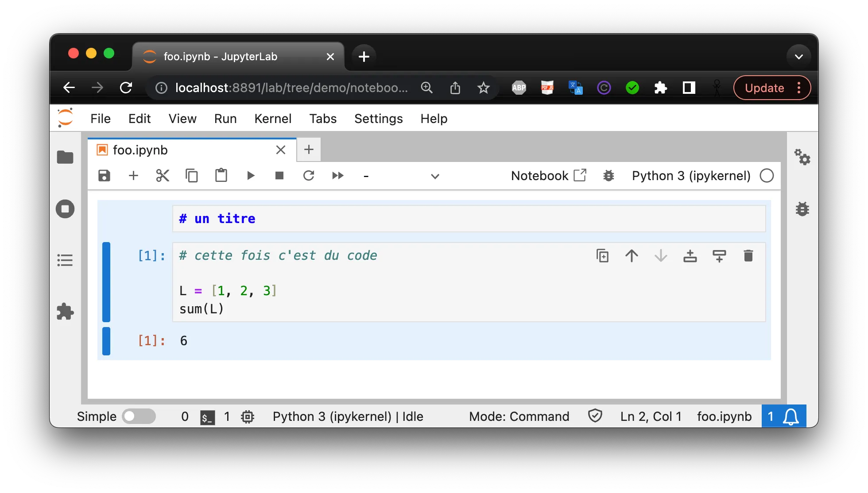The width and height of the screenshot is (868, 493).
Task: Run the selected cell with the play icon
Action: pos(250,176)
